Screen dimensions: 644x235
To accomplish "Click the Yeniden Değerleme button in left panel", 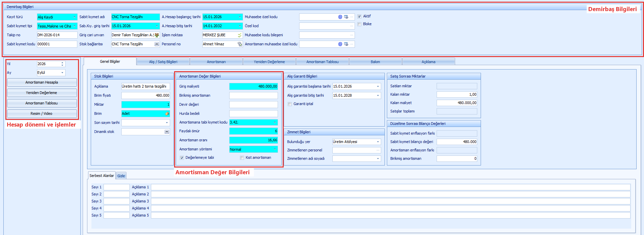I will [x=42, y=93].
